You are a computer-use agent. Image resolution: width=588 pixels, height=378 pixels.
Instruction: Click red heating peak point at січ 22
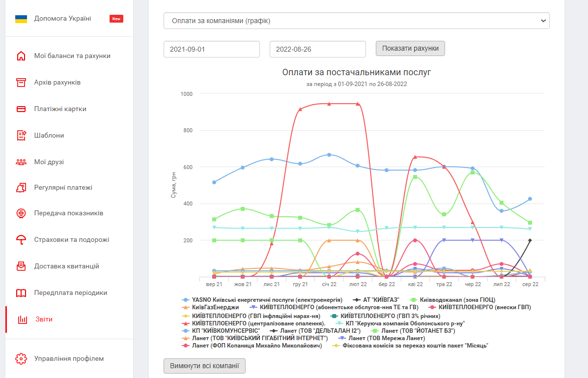(329, 104)
